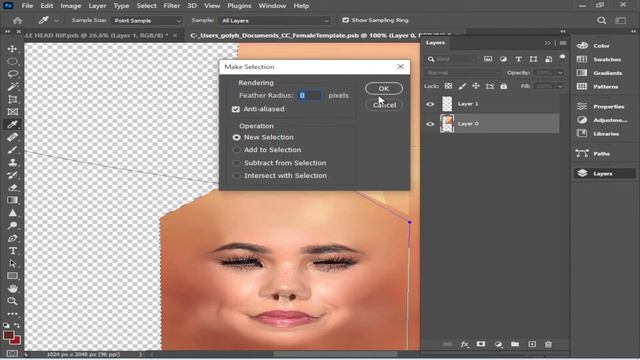Image resolution: width=640 pixels, height=360 pixels.
Task: Open the Fill dropdown arrow
Action: pos(560,86)
